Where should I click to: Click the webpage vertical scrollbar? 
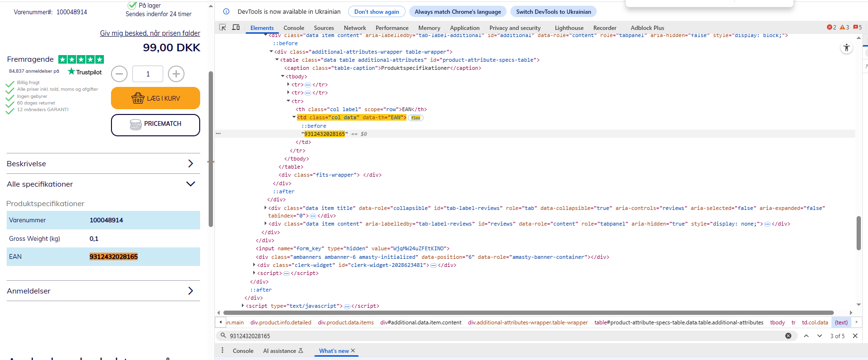[x=211, y=149]
